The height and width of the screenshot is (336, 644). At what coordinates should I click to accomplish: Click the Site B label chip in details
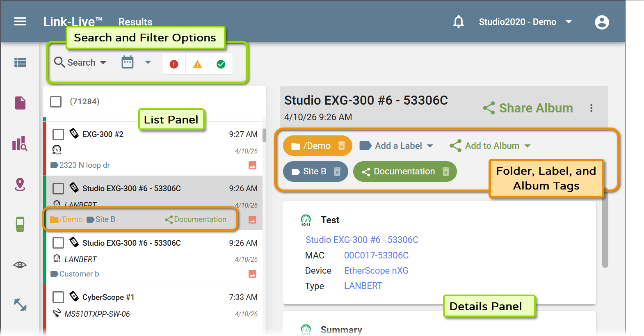(x=315, y=171)
